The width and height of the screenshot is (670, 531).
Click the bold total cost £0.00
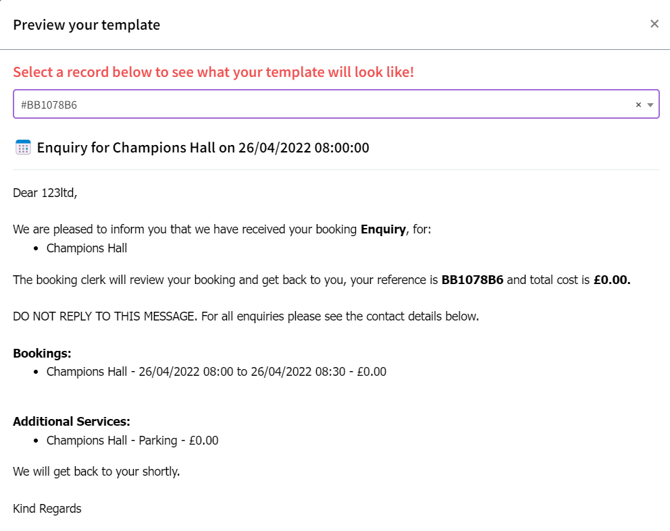coord(612,280)
